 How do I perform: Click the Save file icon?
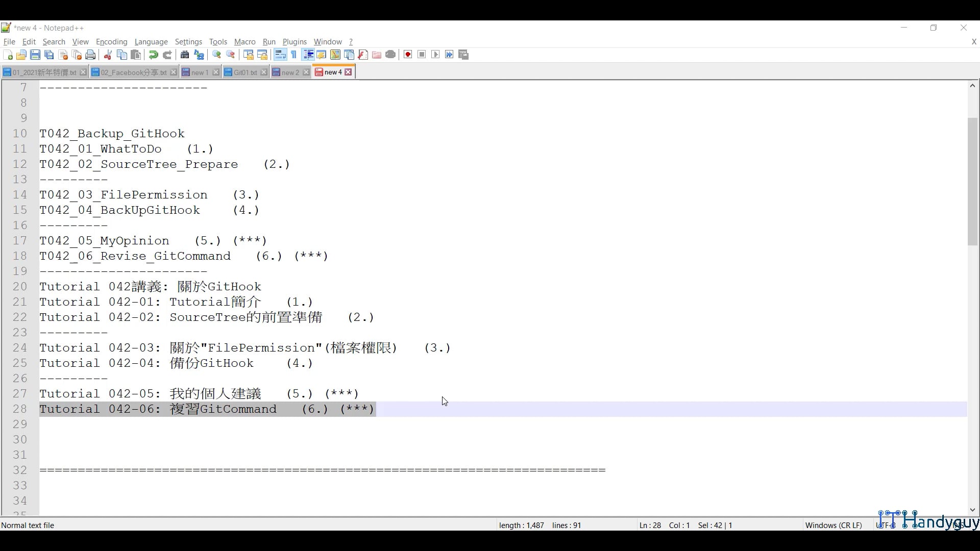pyautogui.click(x=35, y=55)
